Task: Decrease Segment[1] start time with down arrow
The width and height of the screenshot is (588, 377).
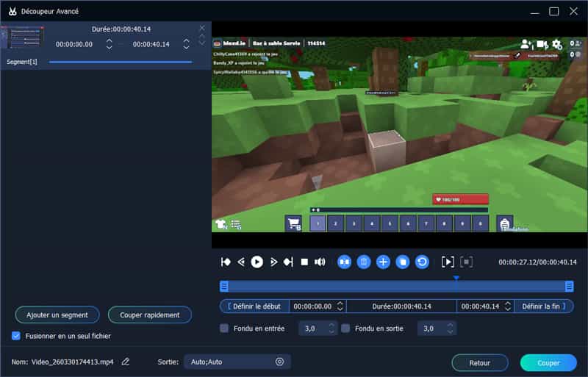Action: click(109, 47)
